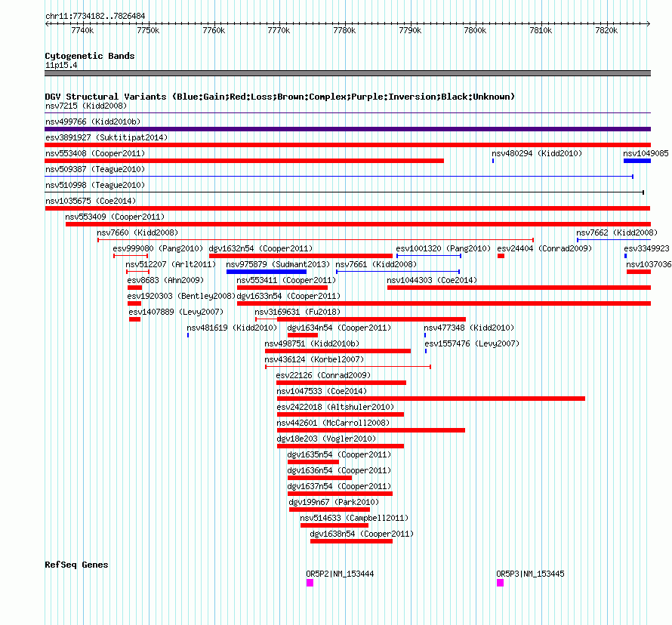This screenshot has width=672, height=625.
Task: Select dgv1637n54 (Cooper2011) label
Action: 340,486
